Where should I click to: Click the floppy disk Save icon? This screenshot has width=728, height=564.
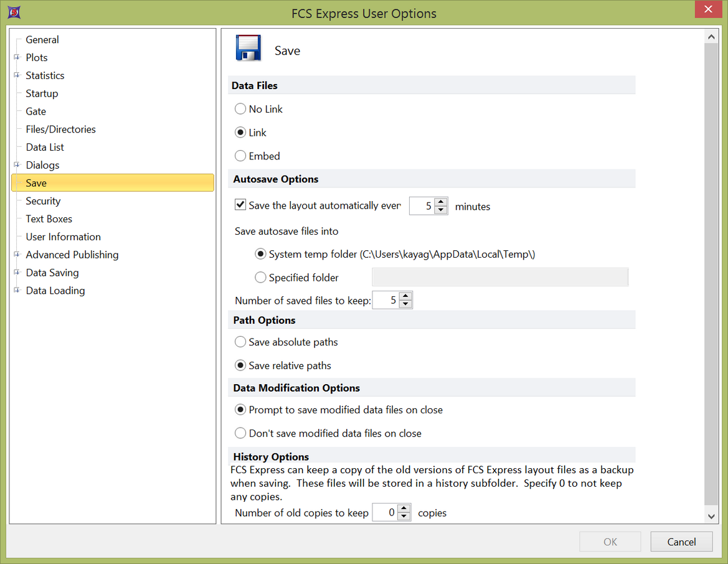[x=248, y=49]
